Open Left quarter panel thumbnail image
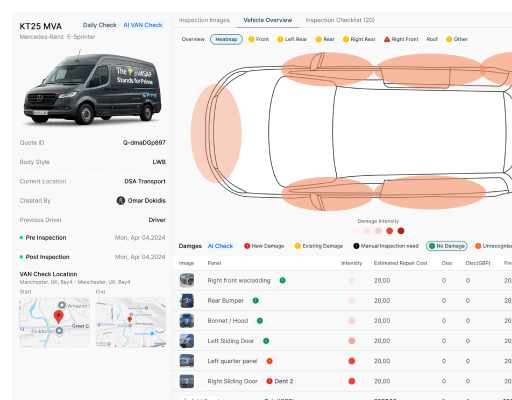Screen dimensions: 512x400 click(187, 361)
